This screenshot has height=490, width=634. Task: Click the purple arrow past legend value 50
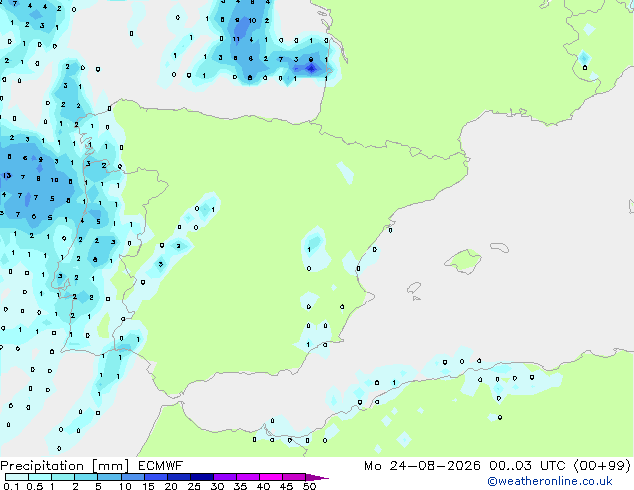point(317,477)
